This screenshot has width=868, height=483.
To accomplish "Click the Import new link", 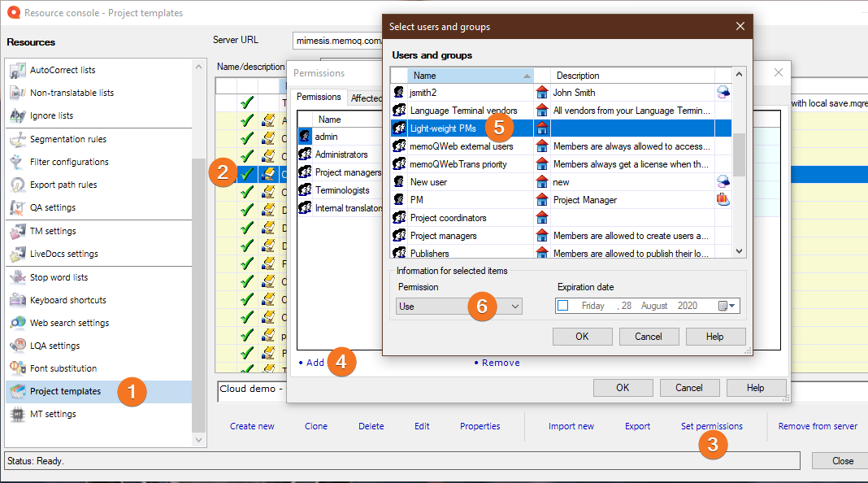I will click(571, 426).
